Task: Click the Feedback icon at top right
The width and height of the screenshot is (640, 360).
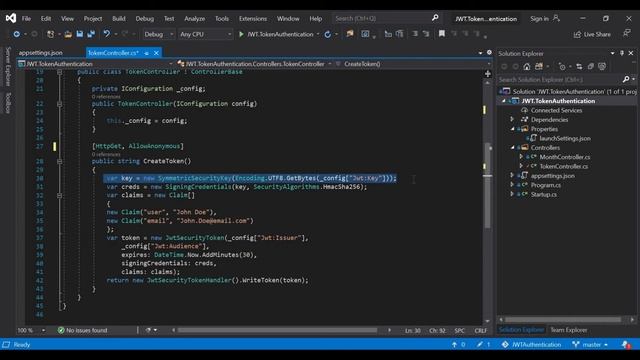Action: 627,33
